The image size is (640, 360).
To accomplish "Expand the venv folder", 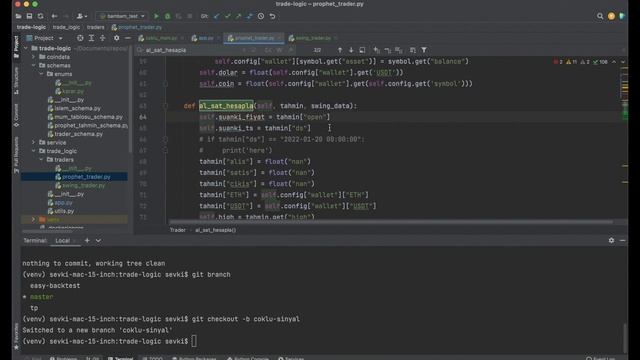I will (34, 220).
